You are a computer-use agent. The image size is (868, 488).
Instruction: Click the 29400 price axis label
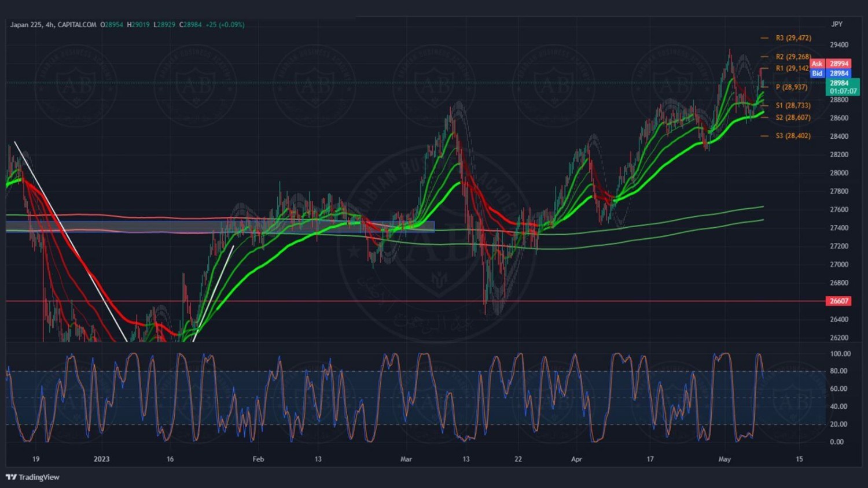coord(839,45)
